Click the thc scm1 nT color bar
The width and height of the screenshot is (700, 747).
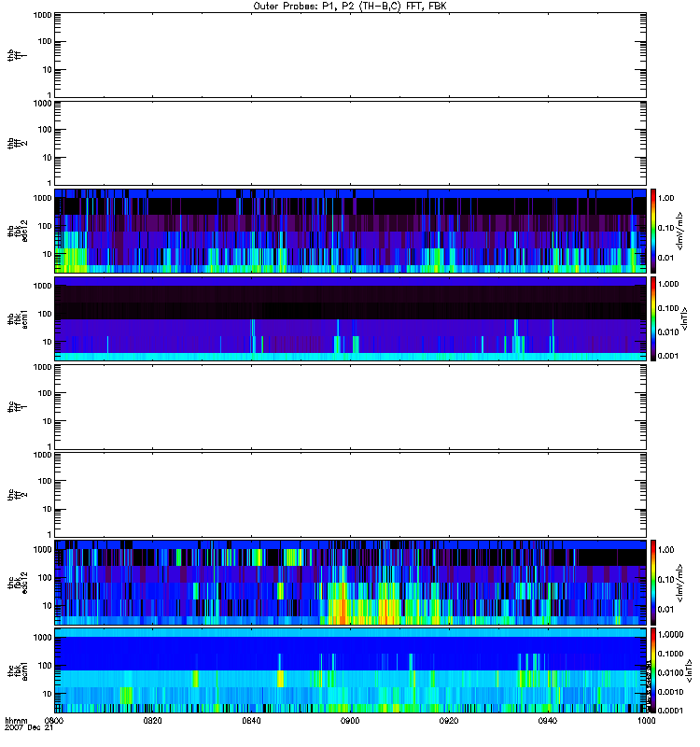pyautogui.click(x=654, y=669)
